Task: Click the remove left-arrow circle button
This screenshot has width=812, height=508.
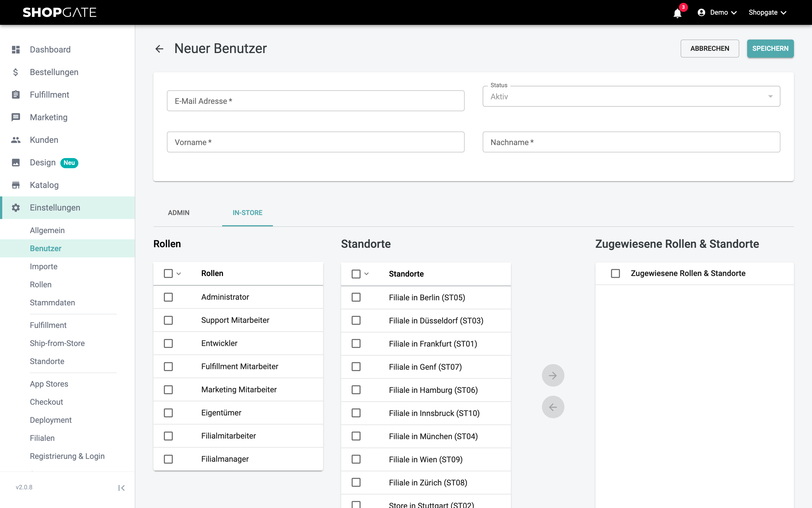Action: [553, 407]
